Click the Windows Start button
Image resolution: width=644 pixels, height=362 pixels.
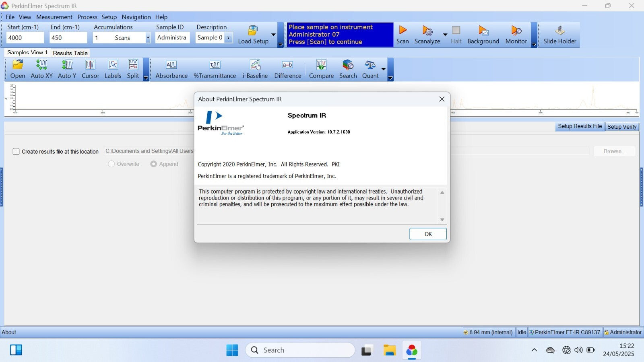[x=232, y=350]
